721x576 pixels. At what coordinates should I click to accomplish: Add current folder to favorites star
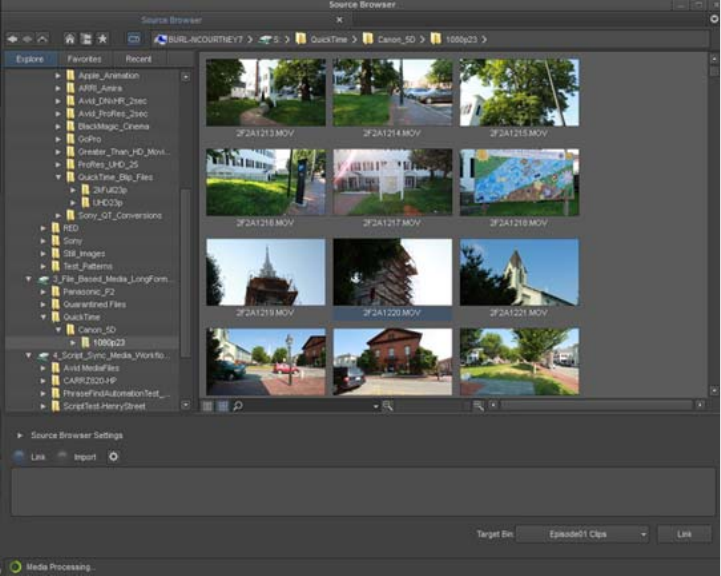103,39
